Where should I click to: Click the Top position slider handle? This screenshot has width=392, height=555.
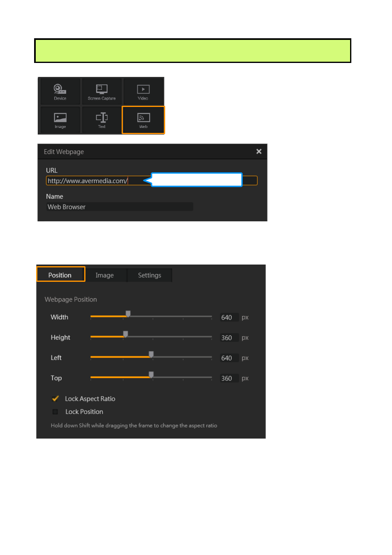pyautogui.click(x=151, y=375)
